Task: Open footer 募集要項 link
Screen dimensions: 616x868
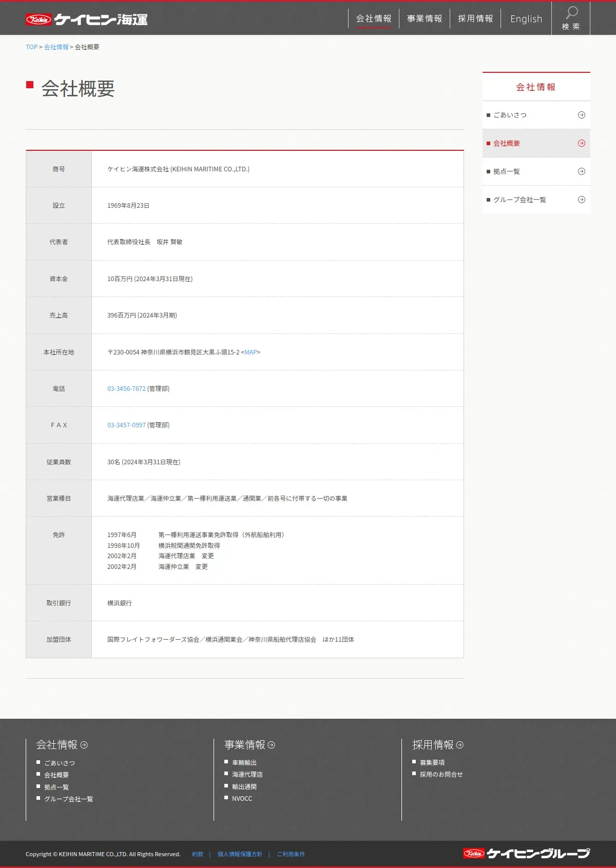Action: click(432, 763)
